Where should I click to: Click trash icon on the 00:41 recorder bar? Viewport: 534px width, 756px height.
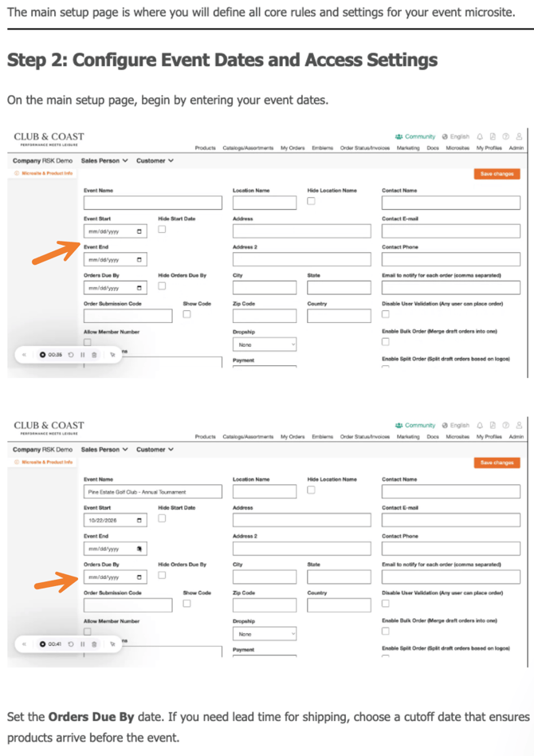click(94, 643)
